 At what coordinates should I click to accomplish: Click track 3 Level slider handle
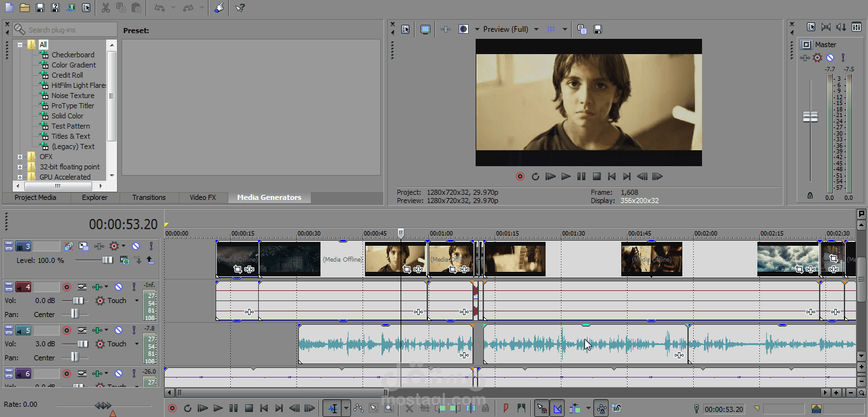(x=108, y=260)
